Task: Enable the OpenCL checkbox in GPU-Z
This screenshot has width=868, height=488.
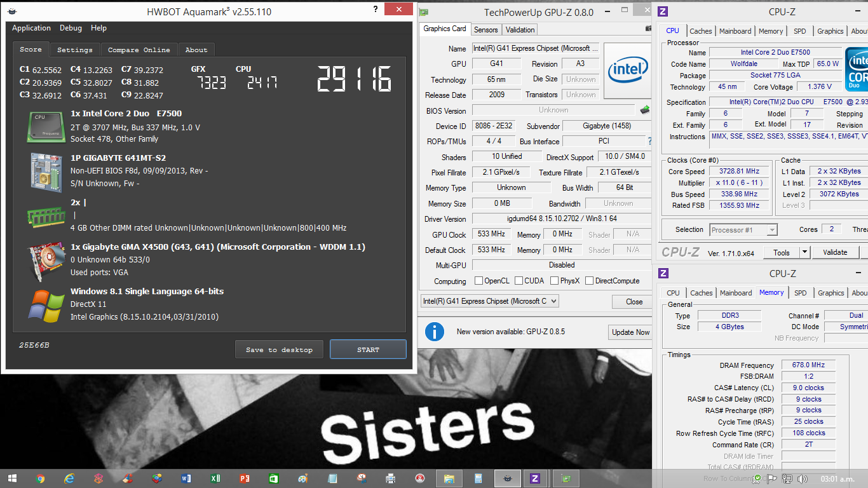Action: click(478, 281)
